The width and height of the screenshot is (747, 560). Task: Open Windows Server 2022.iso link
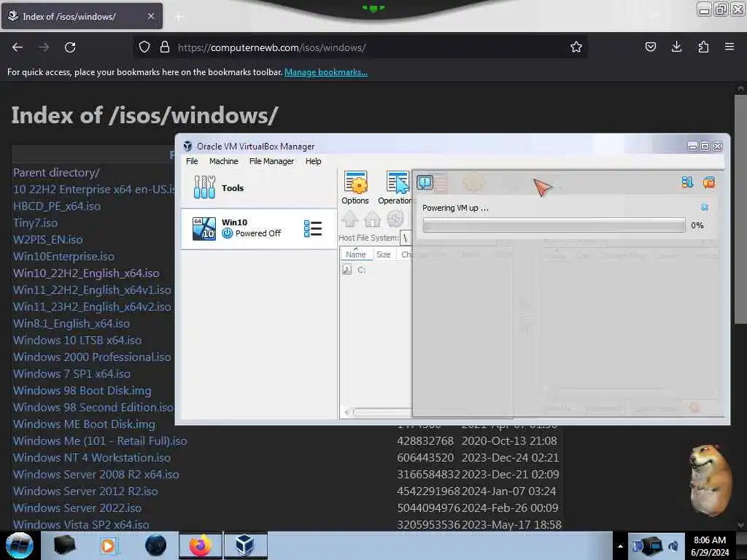(77, 507)
